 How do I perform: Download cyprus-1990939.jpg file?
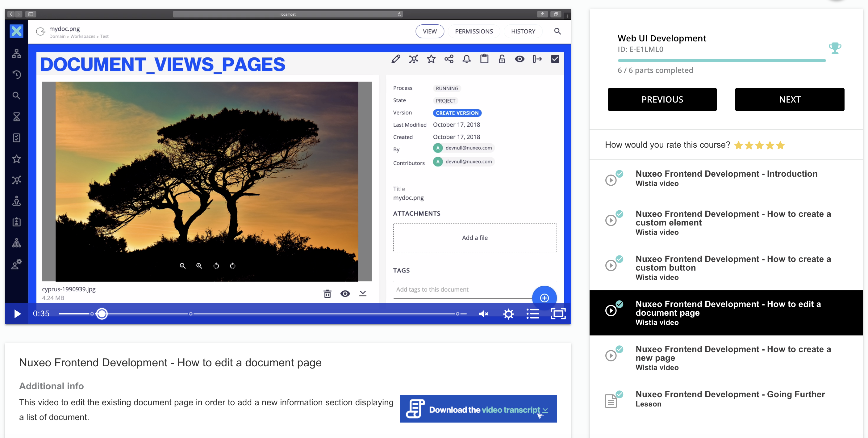point(363,293)
